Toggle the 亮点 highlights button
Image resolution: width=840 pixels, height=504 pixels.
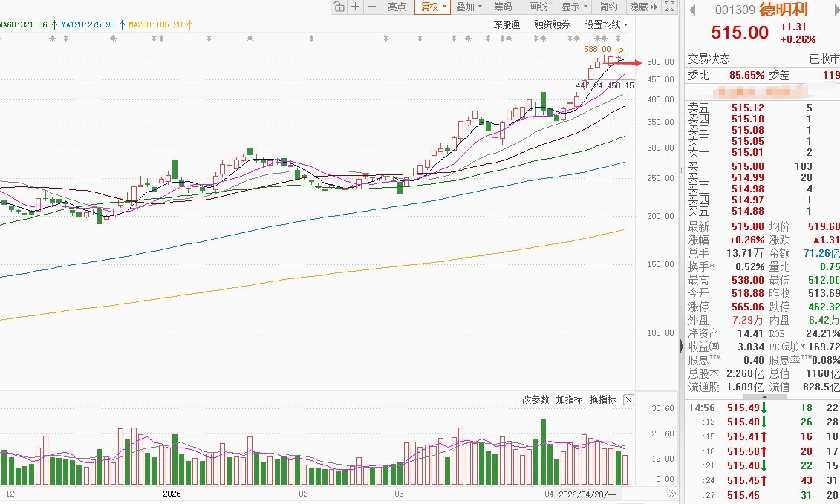coord(397,7)
